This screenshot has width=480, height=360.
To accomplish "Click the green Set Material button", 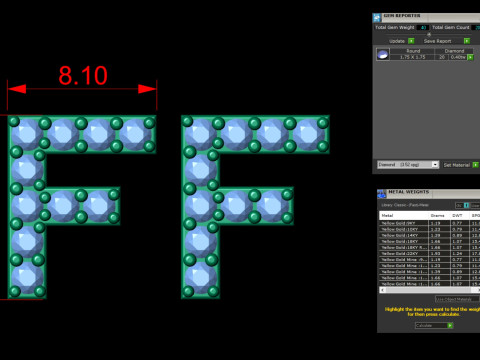I will coord(476,165).
